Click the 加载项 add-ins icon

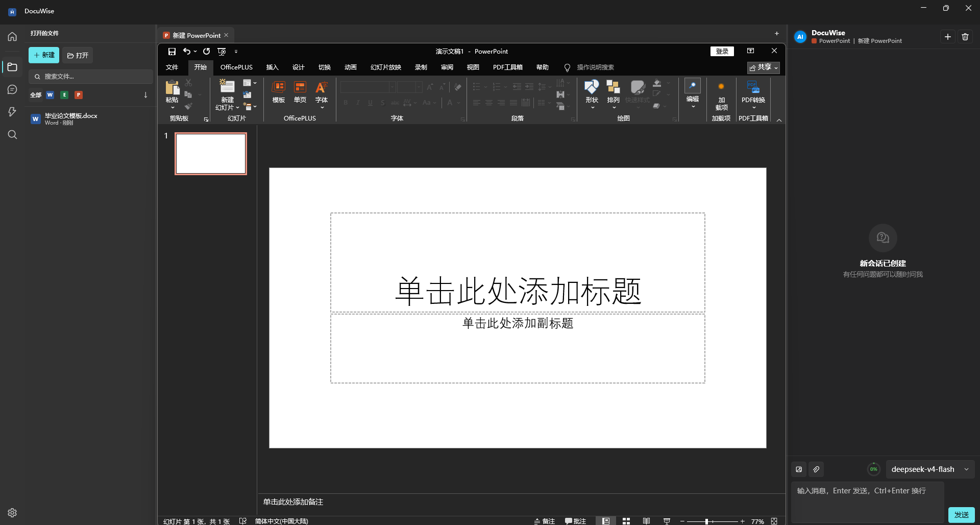pos(721,87)
